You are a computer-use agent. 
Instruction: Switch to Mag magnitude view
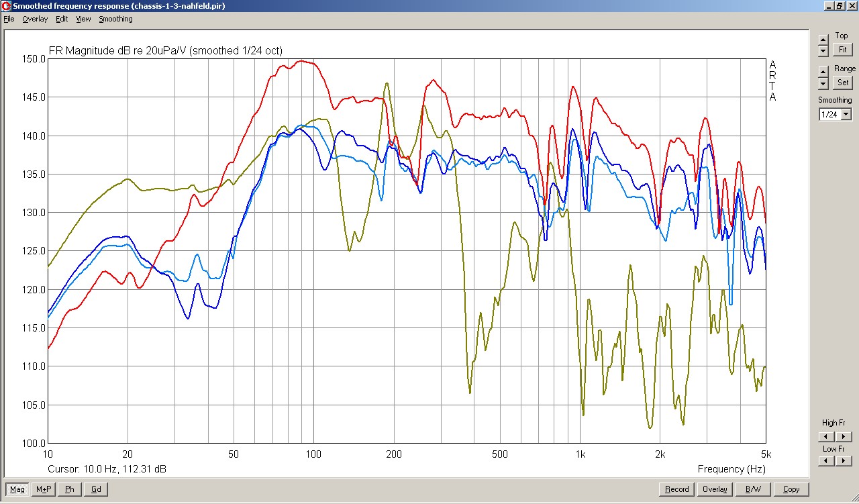point(17,489)
